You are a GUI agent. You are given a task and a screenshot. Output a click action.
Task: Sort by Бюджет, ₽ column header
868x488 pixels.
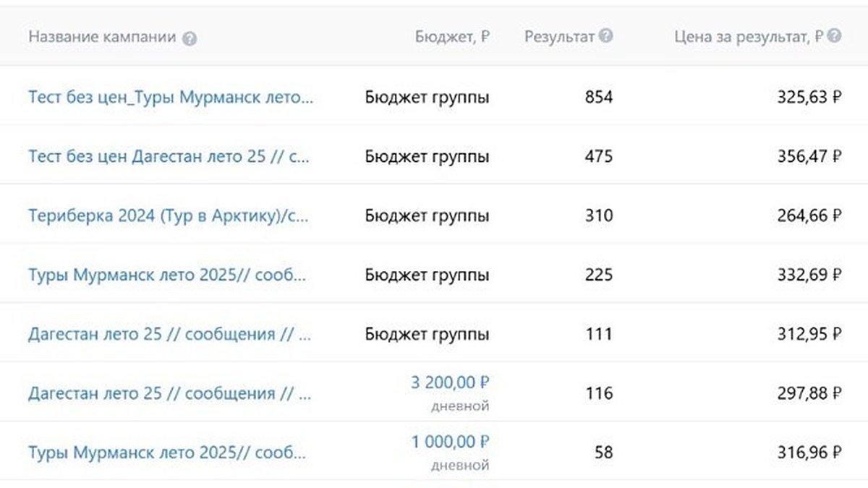click(453, 37)
